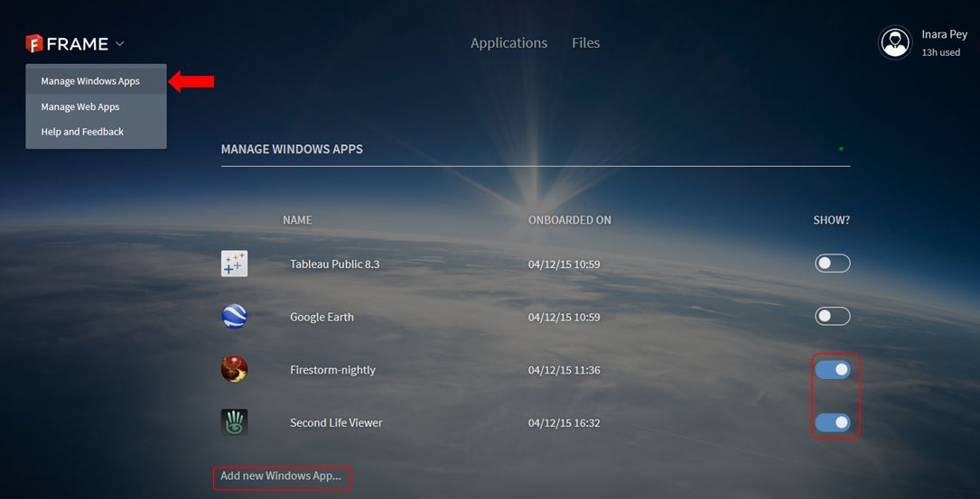Disable the Firestorm-nightly show toggle

coord(832,370)
